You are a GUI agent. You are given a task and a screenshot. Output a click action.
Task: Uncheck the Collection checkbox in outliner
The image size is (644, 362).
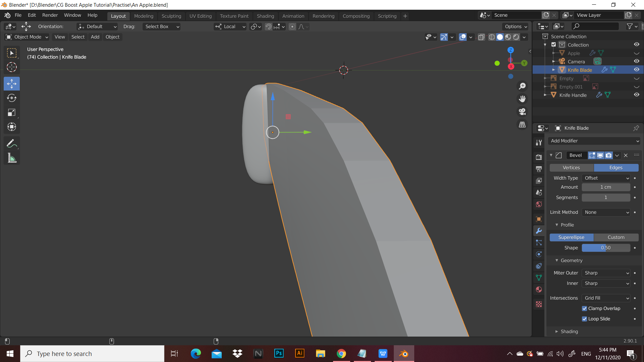click(x=554, y=45)
